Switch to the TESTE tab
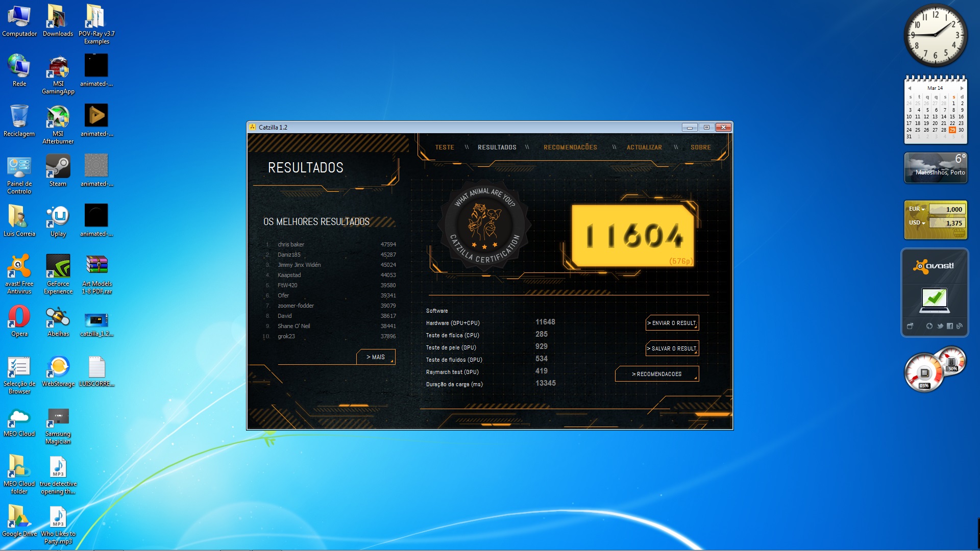 point(445,147)
